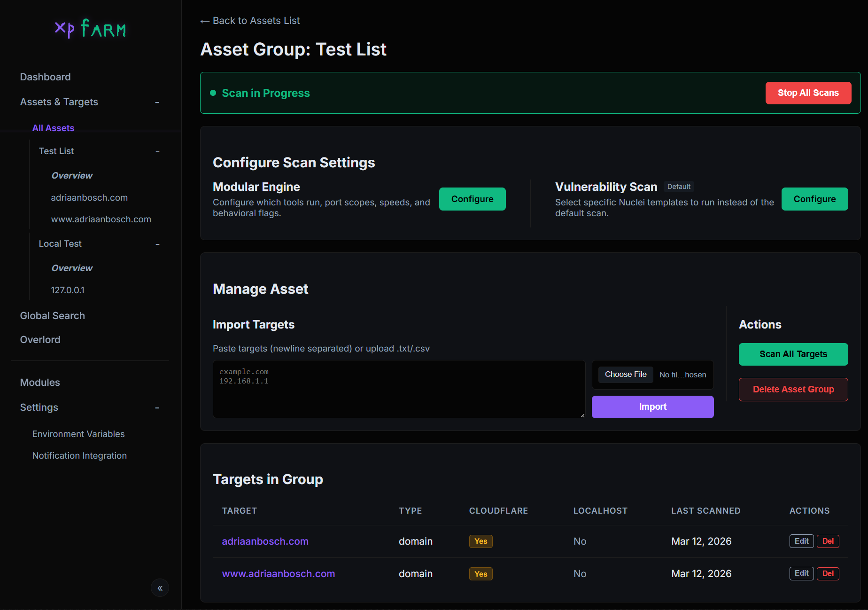Collapse the Settings menu section

click(157, 408)
